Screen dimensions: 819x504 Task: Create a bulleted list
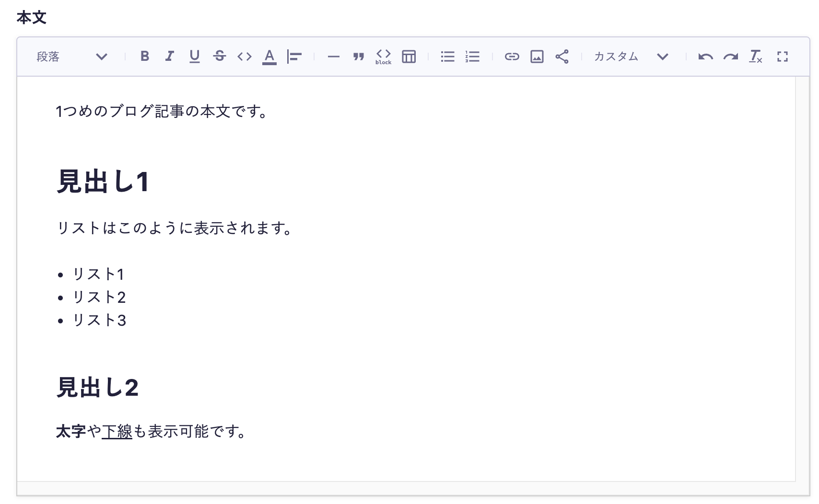(447, 57)
